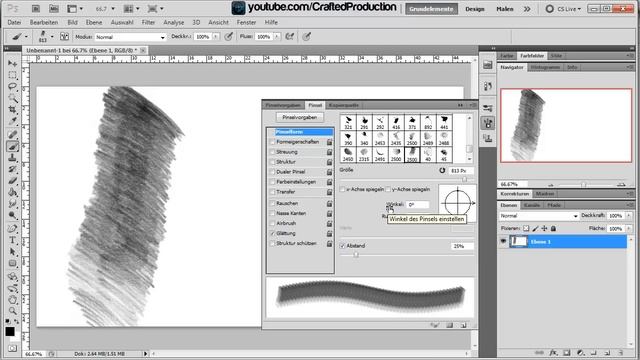Click the Clone Source dock icon

(x=488, y=138)
